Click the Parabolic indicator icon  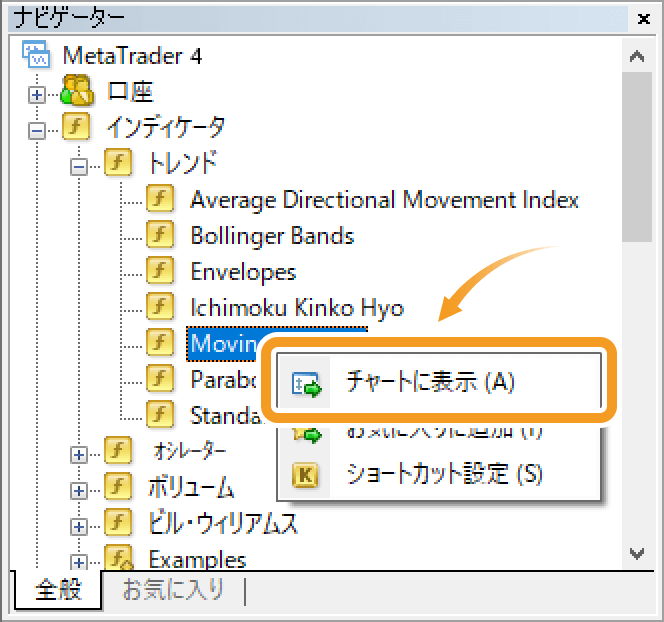point(160,378)
